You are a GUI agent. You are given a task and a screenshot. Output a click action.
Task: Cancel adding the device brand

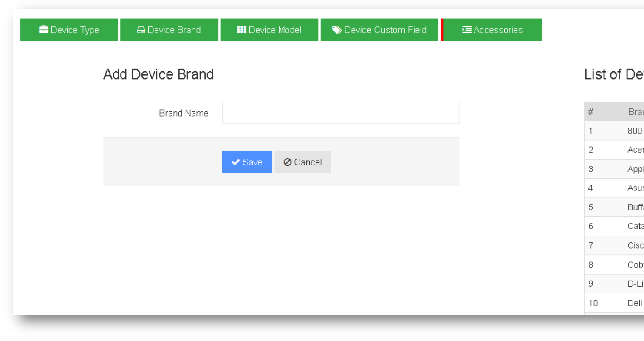coord(302,162)
